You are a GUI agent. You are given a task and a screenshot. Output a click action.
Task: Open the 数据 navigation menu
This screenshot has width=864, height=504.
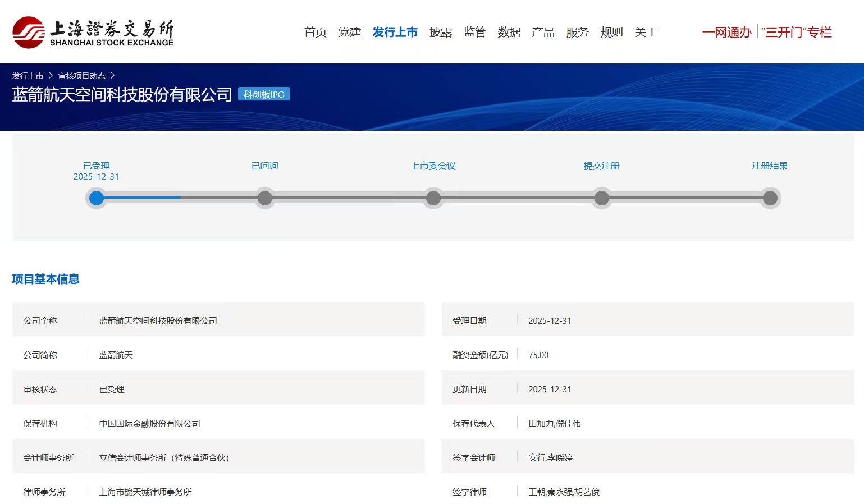[509, 33]
